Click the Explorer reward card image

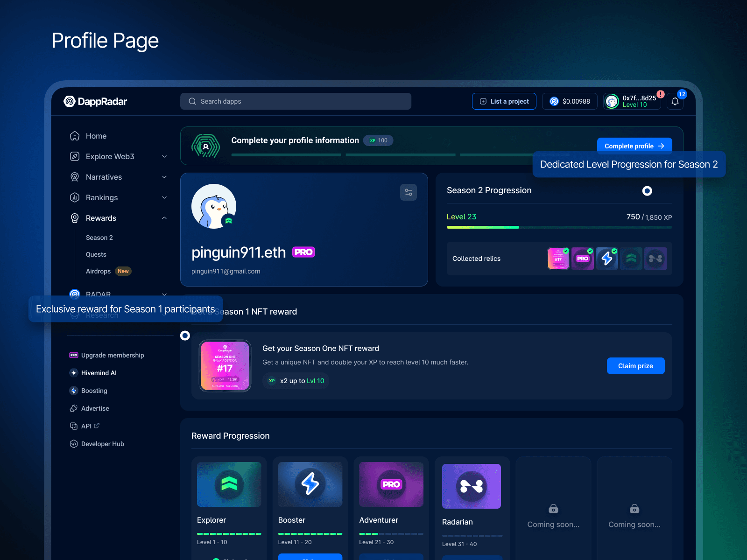[x=229, y=484]
